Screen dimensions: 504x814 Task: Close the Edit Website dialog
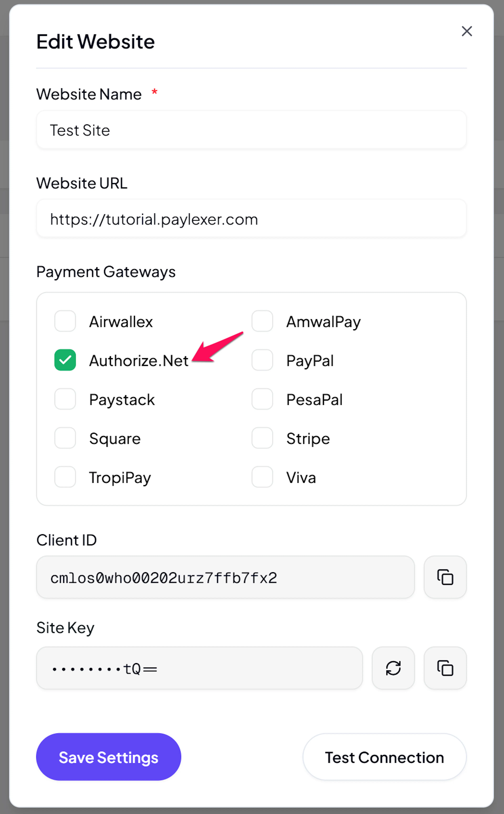(x=467, y=31)
